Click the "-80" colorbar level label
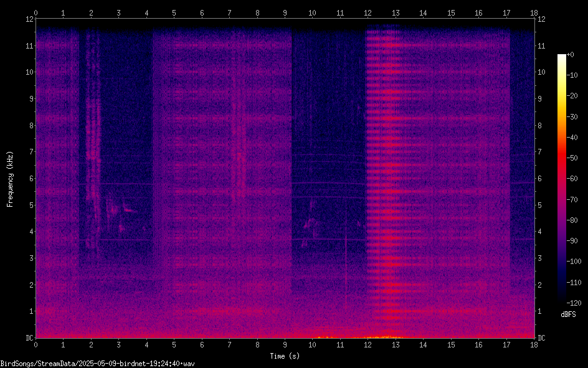Image resolution: width=588 pixels, height=368 pixels. [x=572, y=220]
